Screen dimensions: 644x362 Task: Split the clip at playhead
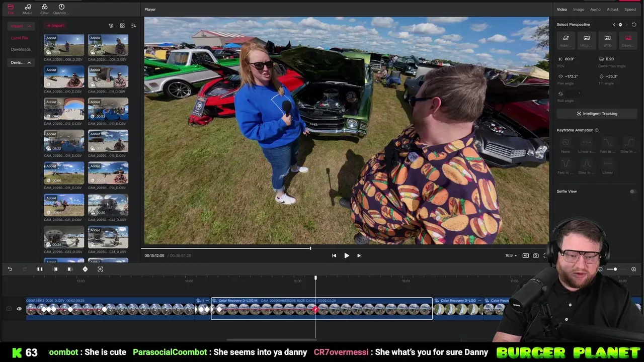(40, 269)
